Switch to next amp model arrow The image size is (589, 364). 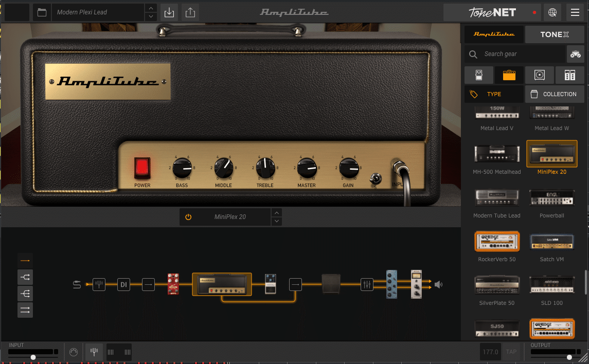pyautogui.click(x=276, y=221)
